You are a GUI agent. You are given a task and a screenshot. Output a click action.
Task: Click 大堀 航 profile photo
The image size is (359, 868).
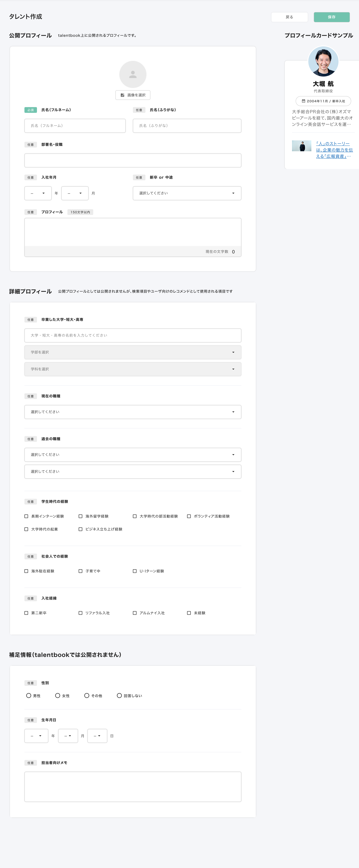[x=323, y=61]
